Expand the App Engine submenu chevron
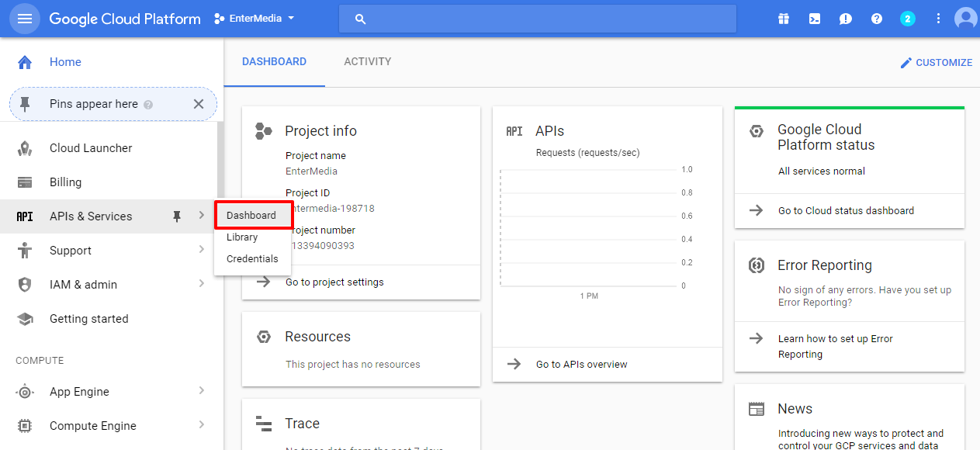980x450 pixels. pos(201,391)
